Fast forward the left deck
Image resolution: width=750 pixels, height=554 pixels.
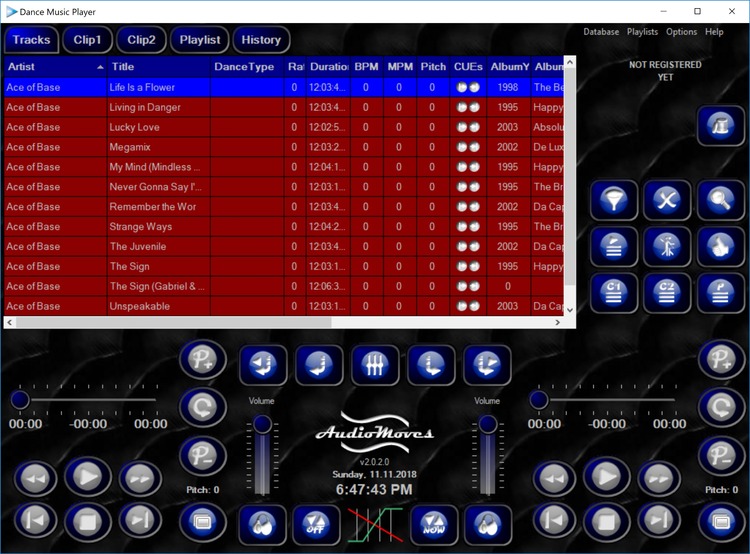click(x=140, y=478)
